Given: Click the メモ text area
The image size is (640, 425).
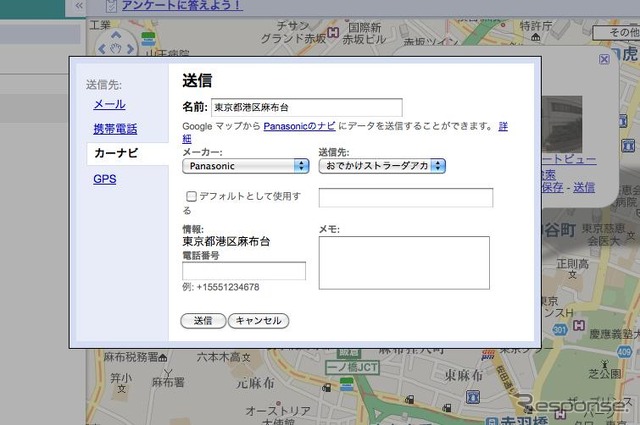Looking at the screenshot, I should click(x=404, y=263).
